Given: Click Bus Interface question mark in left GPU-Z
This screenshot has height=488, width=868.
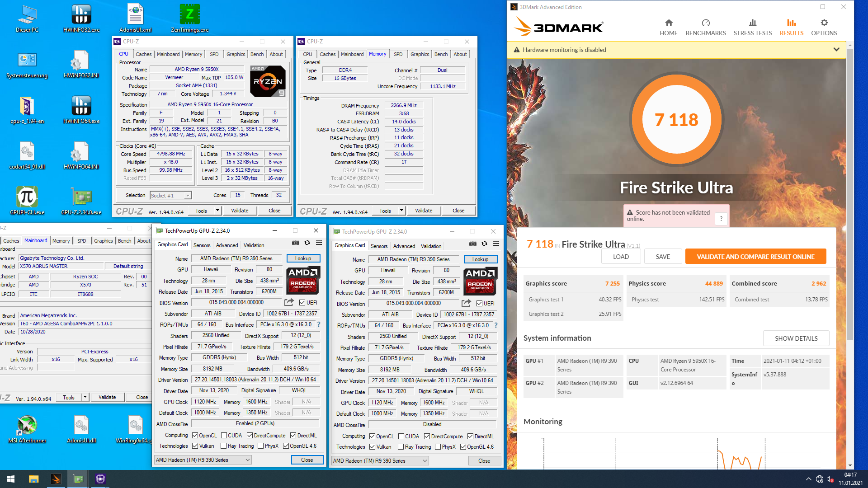Looking at the screenshot, I should 319,324.
